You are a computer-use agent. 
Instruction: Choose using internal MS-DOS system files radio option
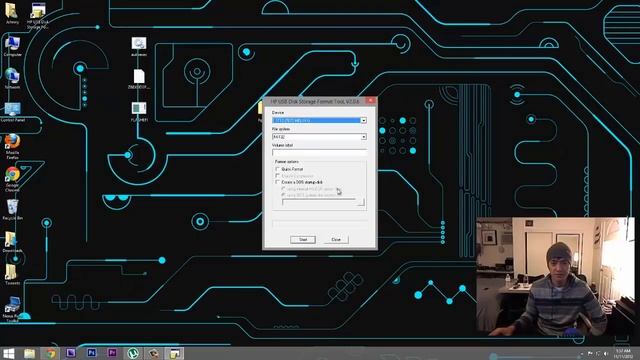(283, 189)
